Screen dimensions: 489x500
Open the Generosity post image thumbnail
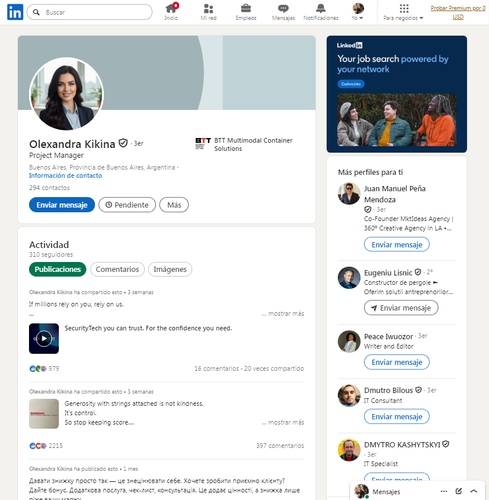(44, 414)
